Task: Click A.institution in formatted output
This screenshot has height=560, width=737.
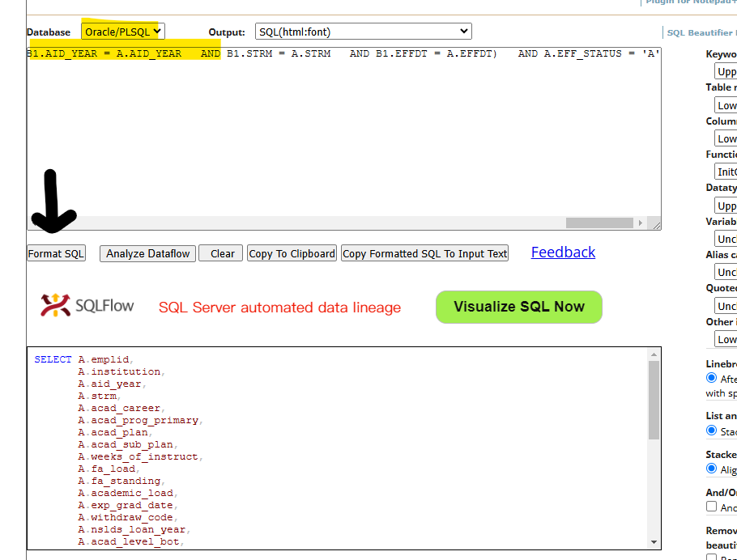Action: tap(119, 371)
